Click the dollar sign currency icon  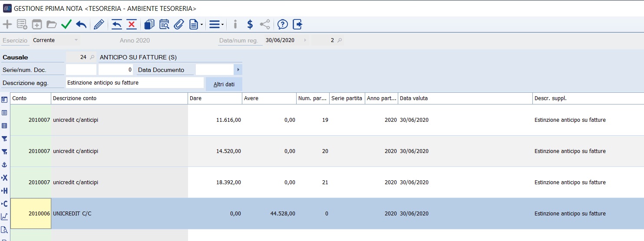250,24
